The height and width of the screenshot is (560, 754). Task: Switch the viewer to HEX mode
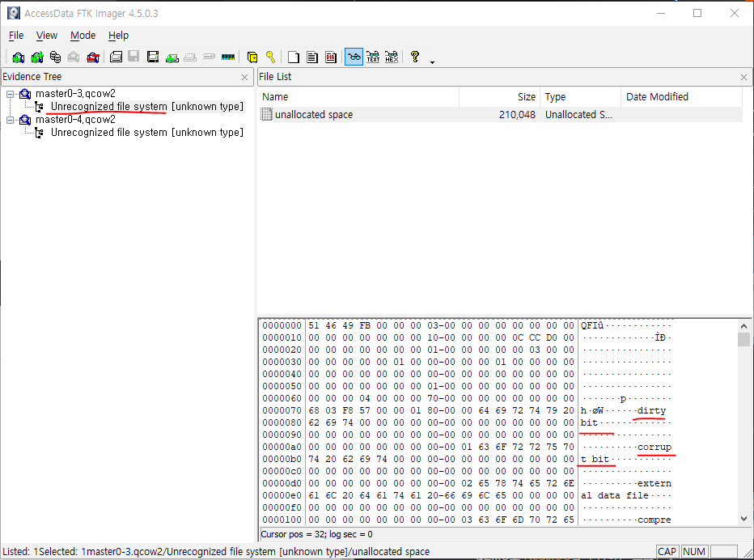[392, 57]
